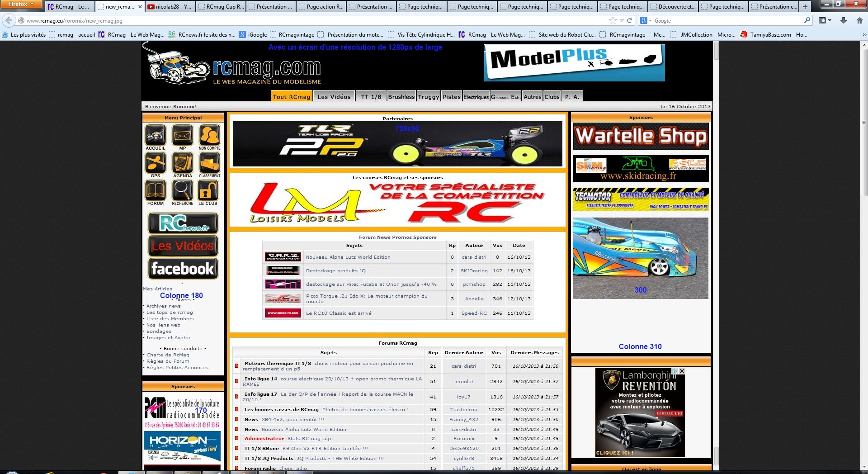Viewport: 868px width, 474px height.
Task: Click post icon beside Administrateur Stats RCmag cup
Action: (x=236, y=438)
